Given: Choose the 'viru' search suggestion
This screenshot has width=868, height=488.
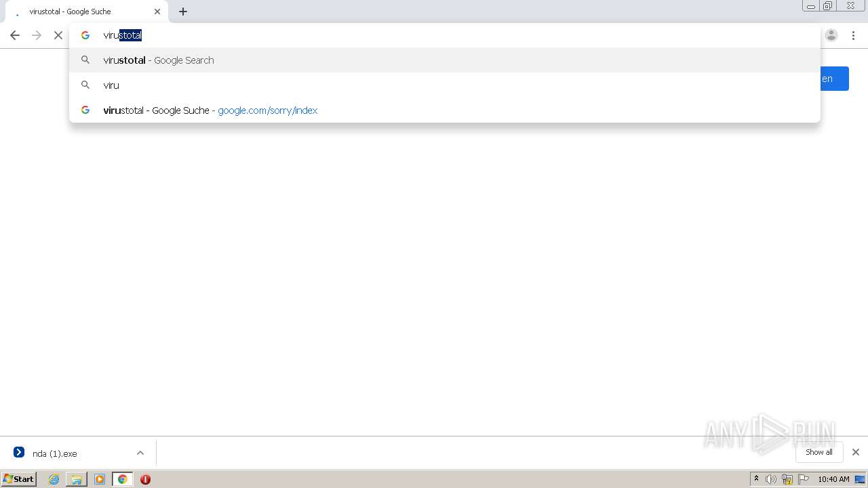Looking at the screenshot, I should point(445,85).
